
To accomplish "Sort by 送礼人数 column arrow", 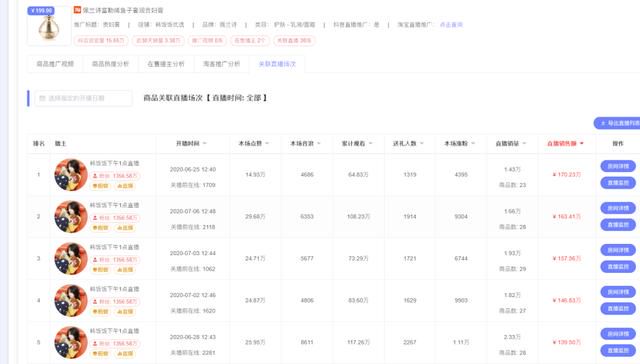I will click(422, 143).
